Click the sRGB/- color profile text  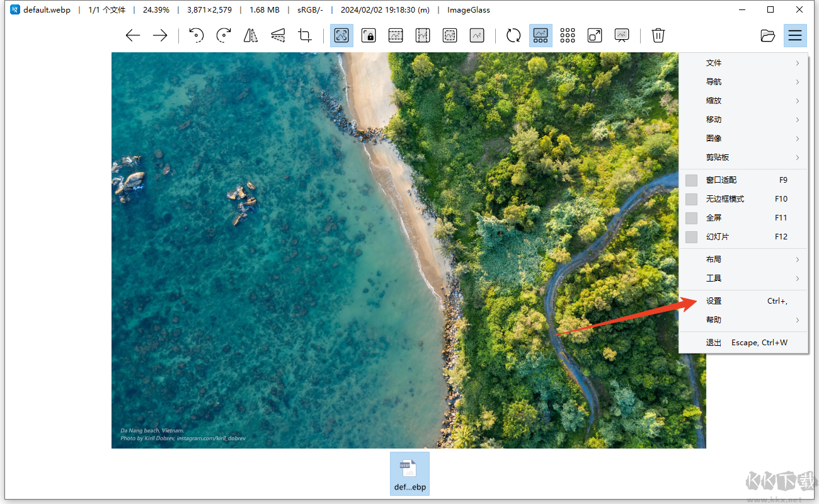309,10
